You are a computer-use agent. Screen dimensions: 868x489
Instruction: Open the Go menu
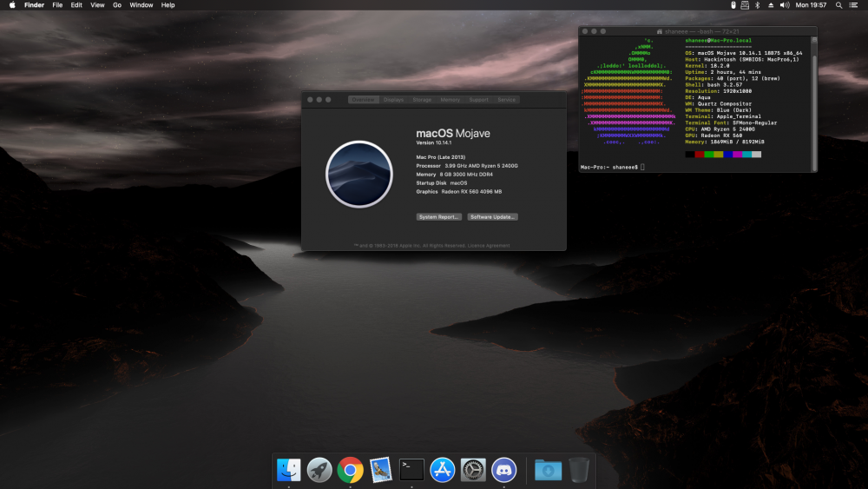(117, 5)
